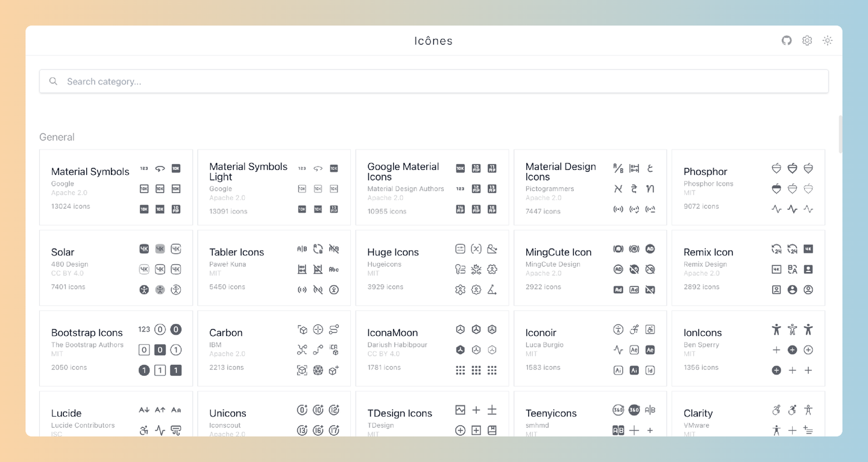Image resolution: width=868 pixels, height=462 pixels.
Task: Open the IonIcons collection
Action: [748, 348]
